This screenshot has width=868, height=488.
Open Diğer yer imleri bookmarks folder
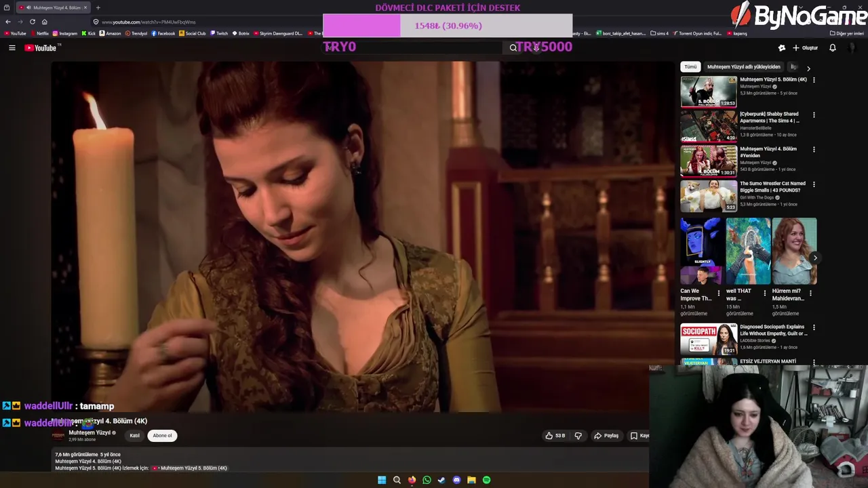[x=846, y=33]
